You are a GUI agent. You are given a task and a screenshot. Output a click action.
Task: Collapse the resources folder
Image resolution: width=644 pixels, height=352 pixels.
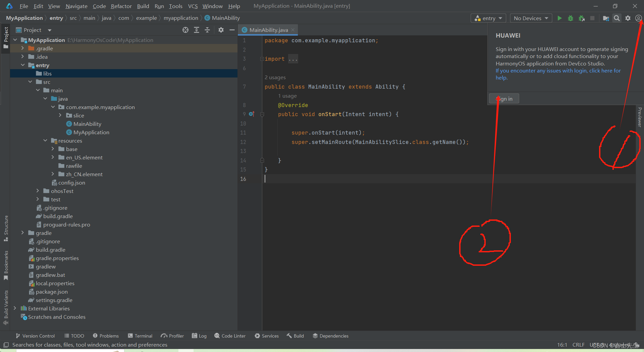click(45, 141)
